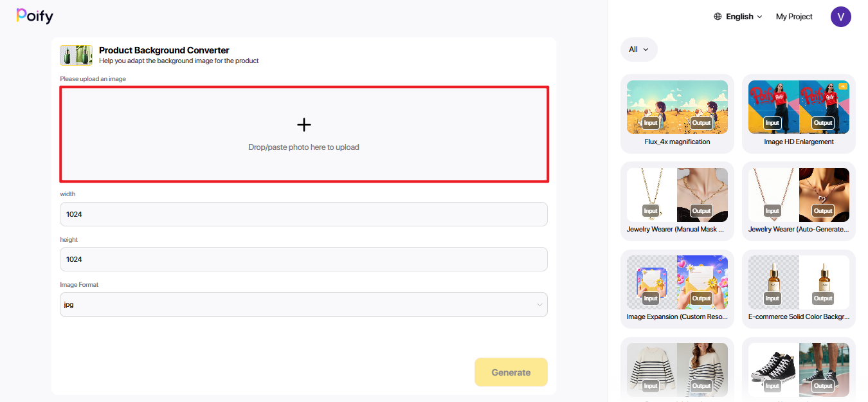This screenshot has height=402, width=868.
Task: Click the Product Background Converter thumbnail icon
Action: [x=76, y=55]
